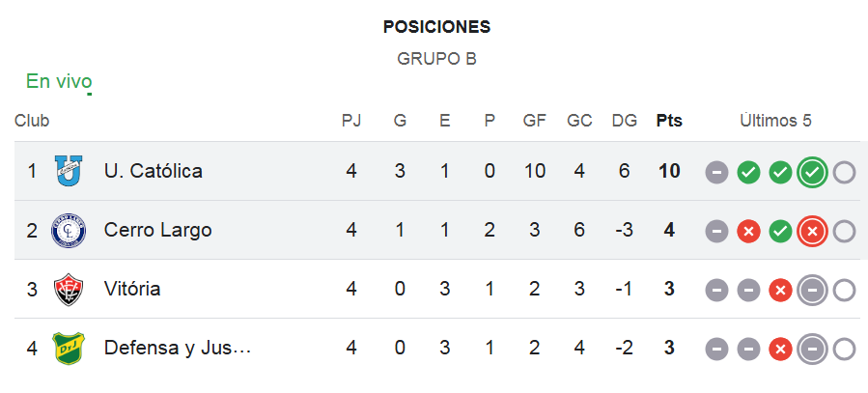Select Cerro Largo's highlighted loss icon
The image size is (868, 393).
click(812, 232)
